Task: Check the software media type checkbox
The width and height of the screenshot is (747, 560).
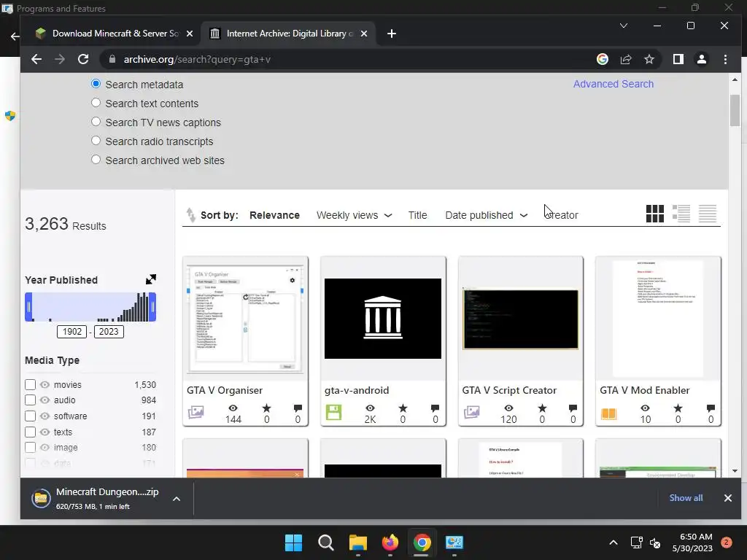Action: tap(30, 416)
